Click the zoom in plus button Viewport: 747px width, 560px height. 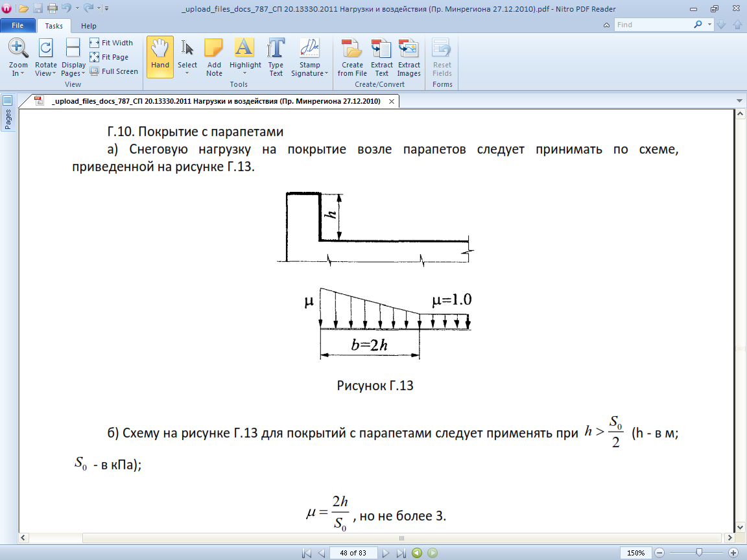733,553
